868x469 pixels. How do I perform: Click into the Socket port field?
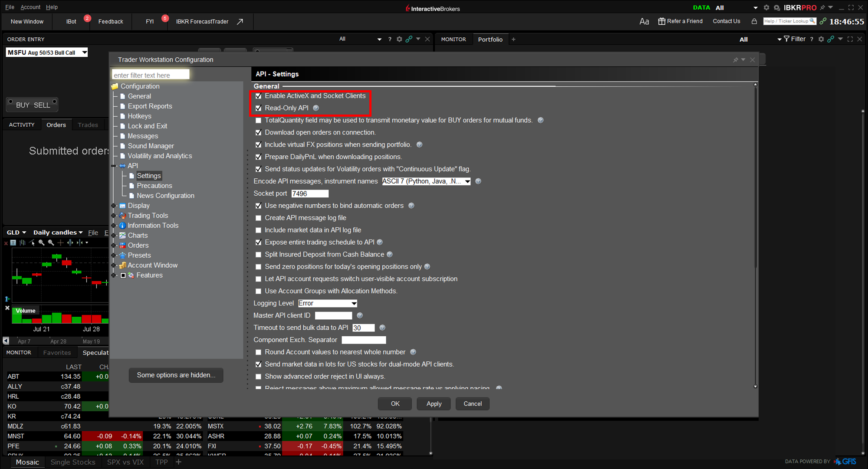point(309,194)
